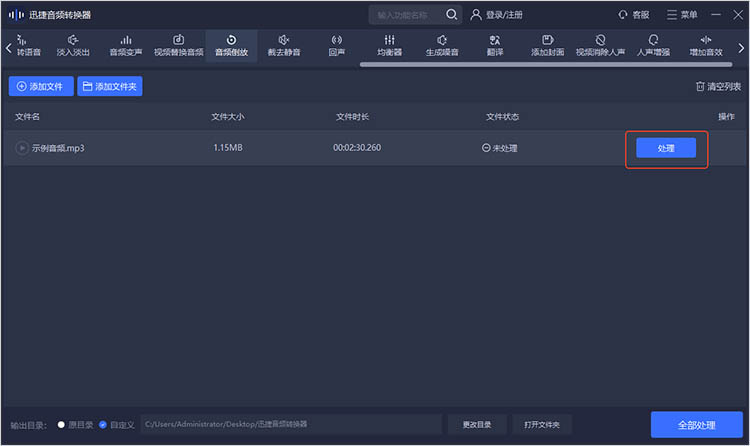Click the output directory path field
Viewport: 750px width, 446px height.
click(291, 424)
